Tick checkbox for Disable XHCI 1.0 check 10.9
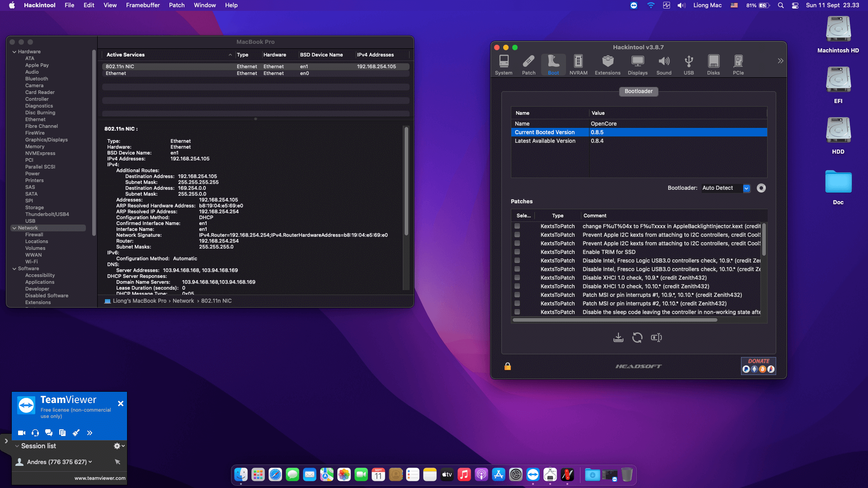 point(517,278)
